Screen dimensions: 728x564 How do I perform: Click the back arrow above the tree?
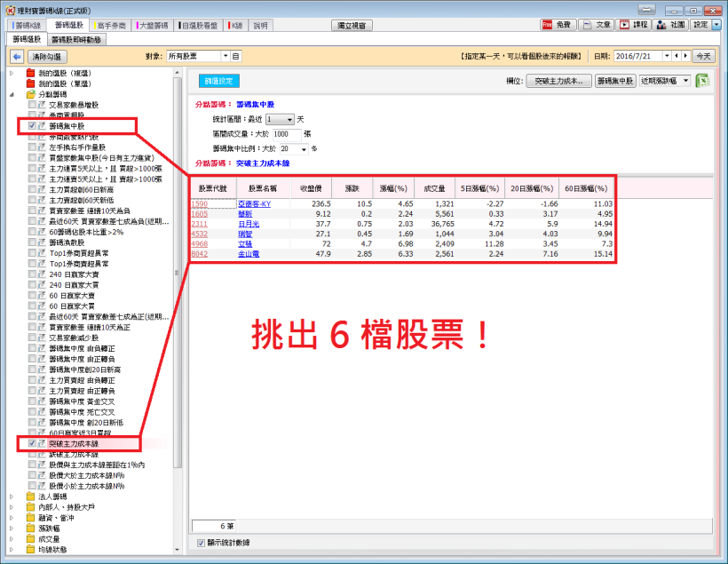point(16,56)
